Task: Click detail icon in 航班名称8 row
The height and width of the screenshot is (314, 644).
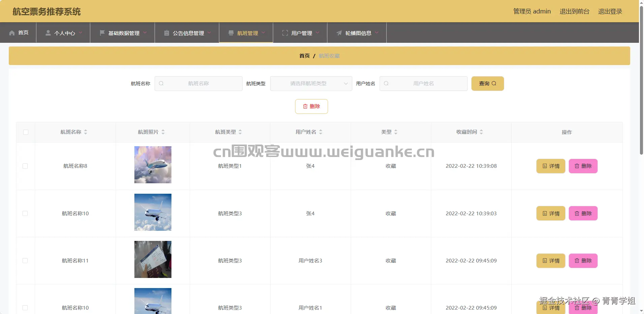Action: pos(545,166)
